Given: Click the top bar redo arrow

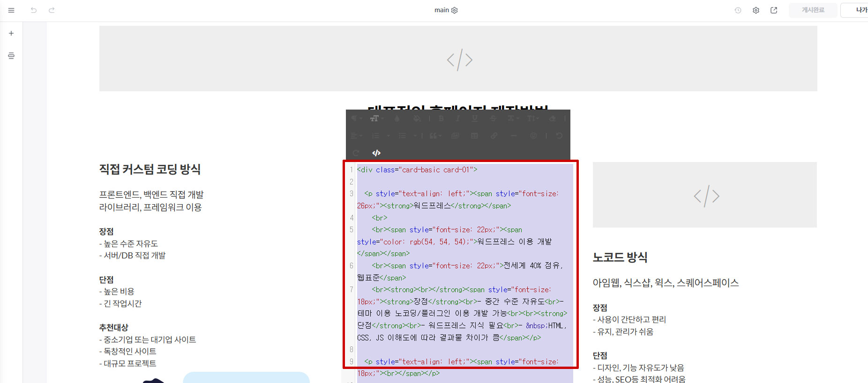Looking at the screenshot, I should point(52,10).
